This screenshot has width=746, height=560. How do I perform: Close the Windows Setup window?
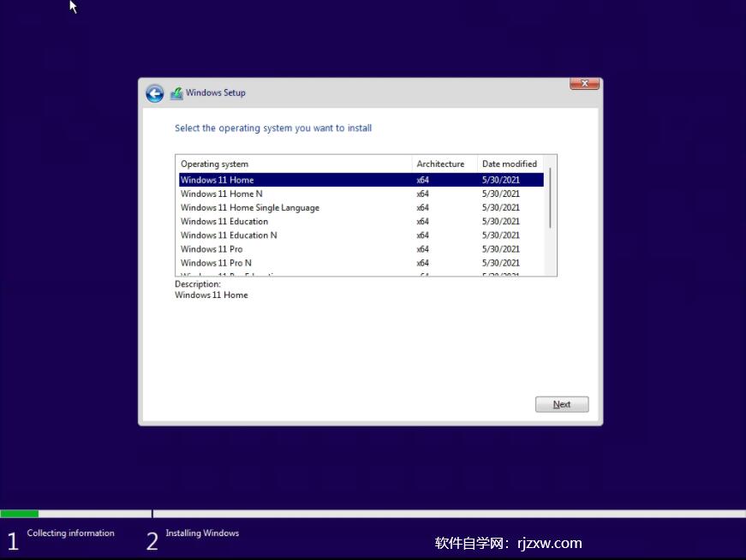pos(583,83)
